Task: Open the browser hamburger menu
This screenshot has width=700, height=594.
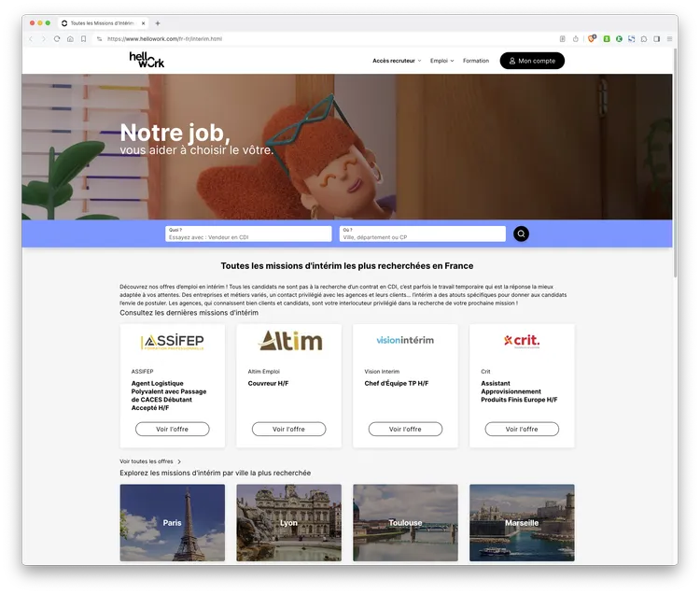Action: pyautogui.click(x=669, y=39)
